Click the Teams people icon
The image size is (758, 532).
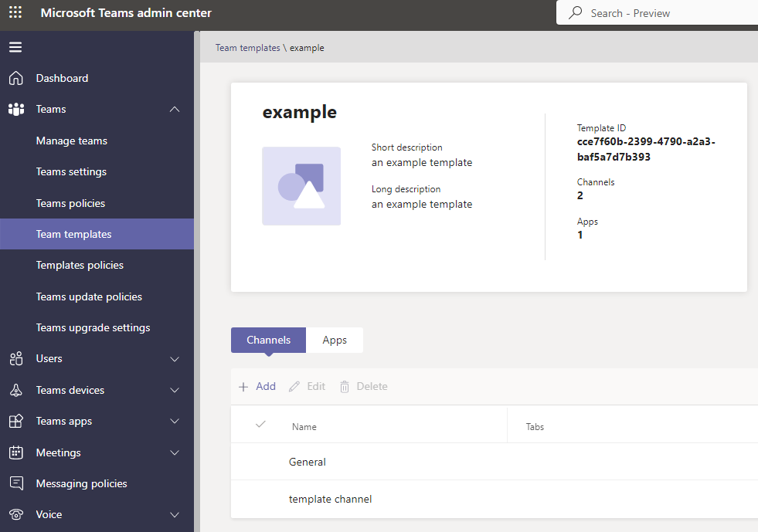click(16, 109)
